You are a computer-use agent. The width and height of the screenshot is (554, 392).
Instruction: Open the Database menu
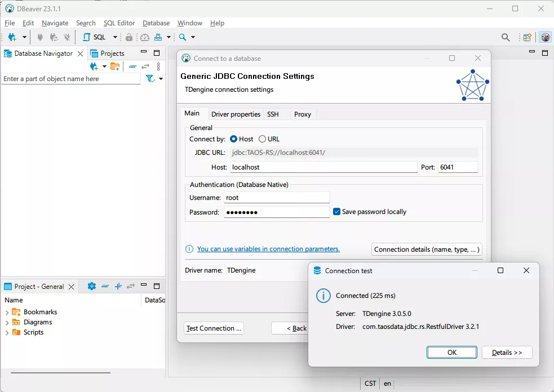coord(156,23)
